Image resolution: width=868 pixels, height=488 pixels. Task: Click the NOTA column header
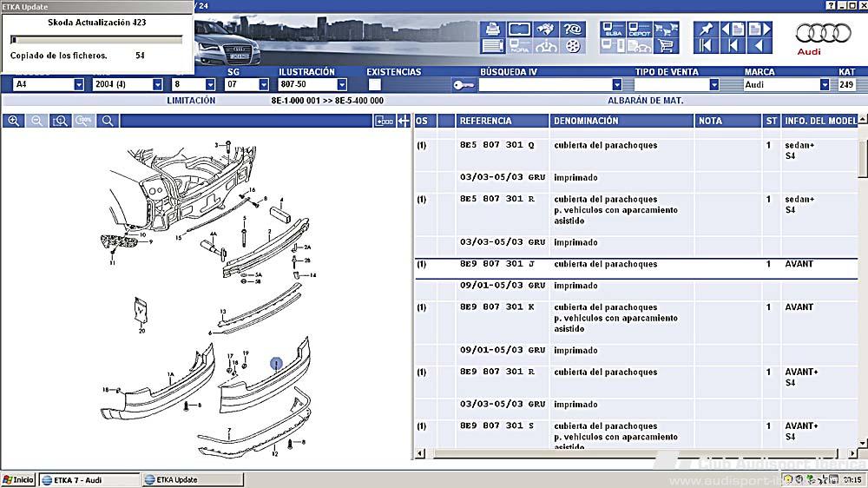pyautogui.click(x=728, y=121)
